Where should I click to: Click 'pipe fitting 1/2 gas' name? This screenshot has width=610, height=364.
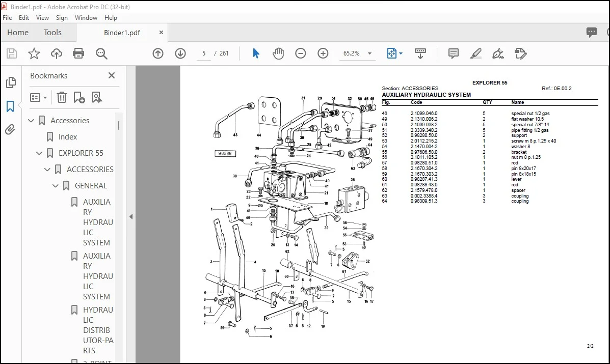click(529, 130)
